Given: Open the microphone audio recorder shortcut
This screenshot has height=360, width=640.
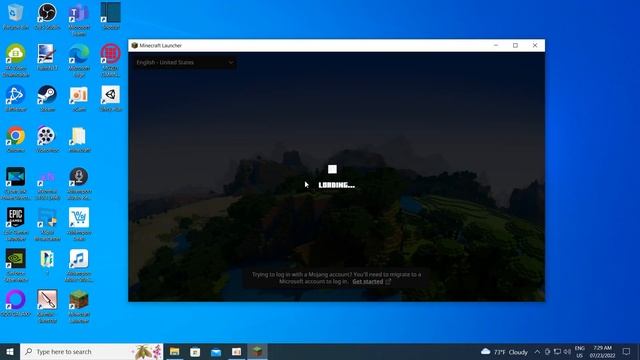Looking at the screenshot, I should 79,176.
